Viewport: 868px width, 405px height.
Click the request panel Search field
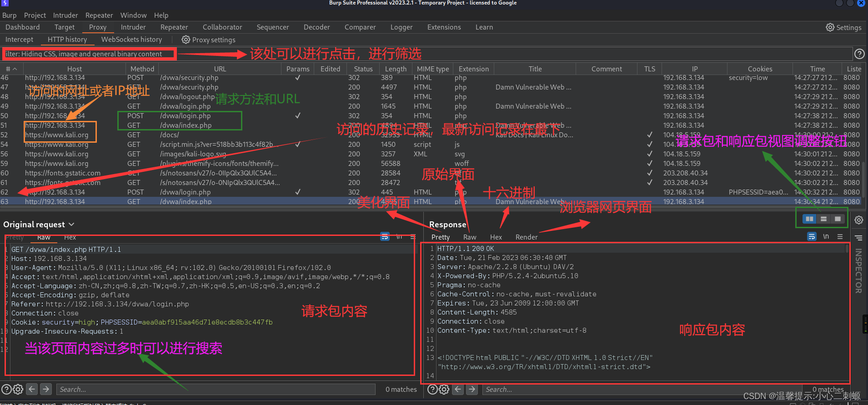click(x=216, y=390)
